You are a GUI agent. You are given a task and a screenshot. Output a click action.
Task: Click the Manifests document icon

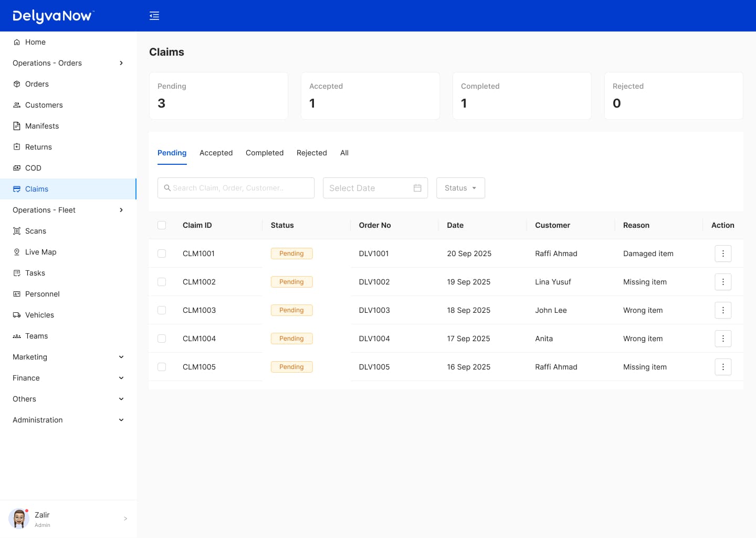(17, 126)
